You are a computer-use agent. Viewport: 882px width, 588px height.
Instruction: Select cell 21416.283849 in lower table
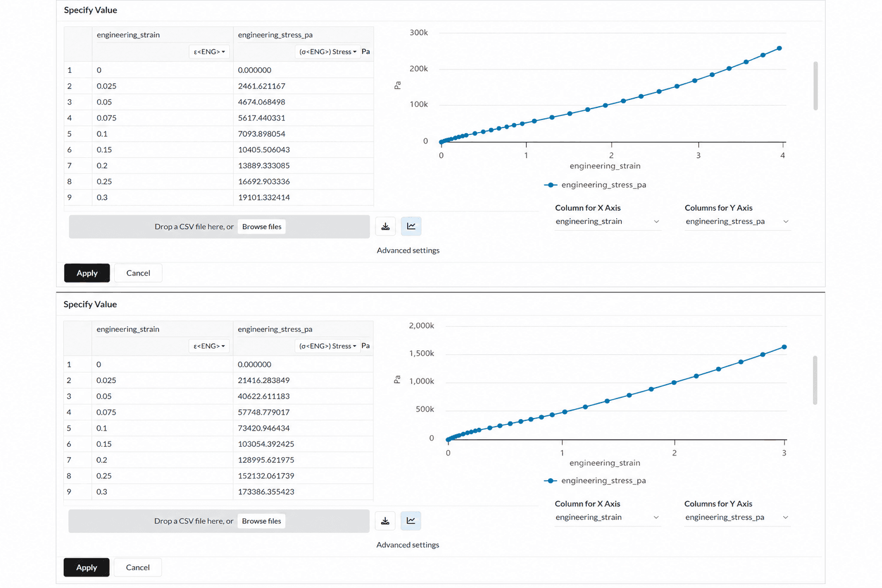click(x=303, y=380)
